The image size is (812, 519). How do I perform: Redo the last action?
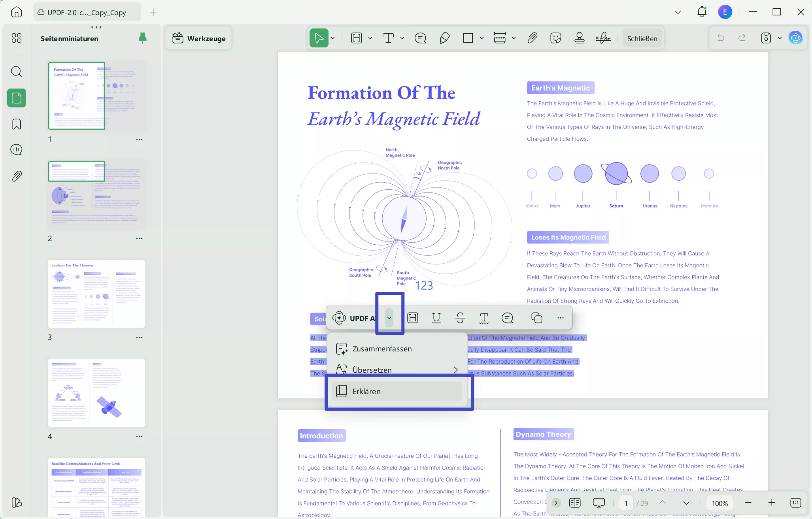(x=742, y=38)
